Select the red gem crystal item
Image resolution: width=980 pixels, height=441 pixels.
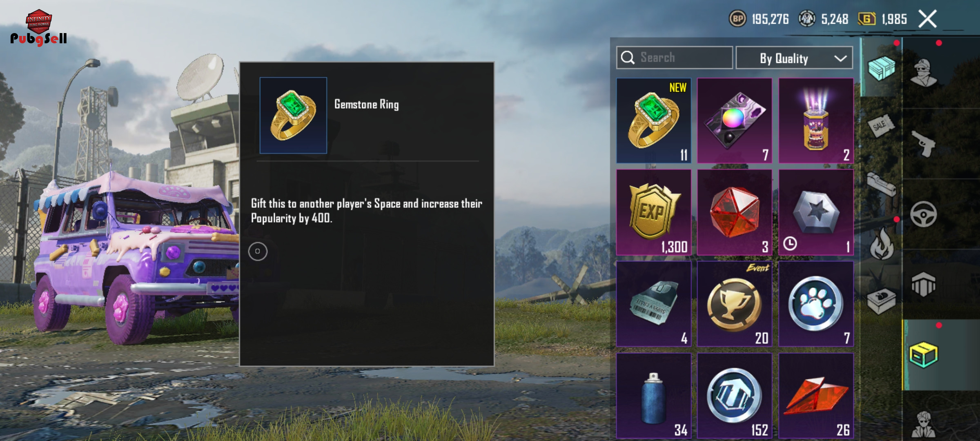[x=735, y=212]
